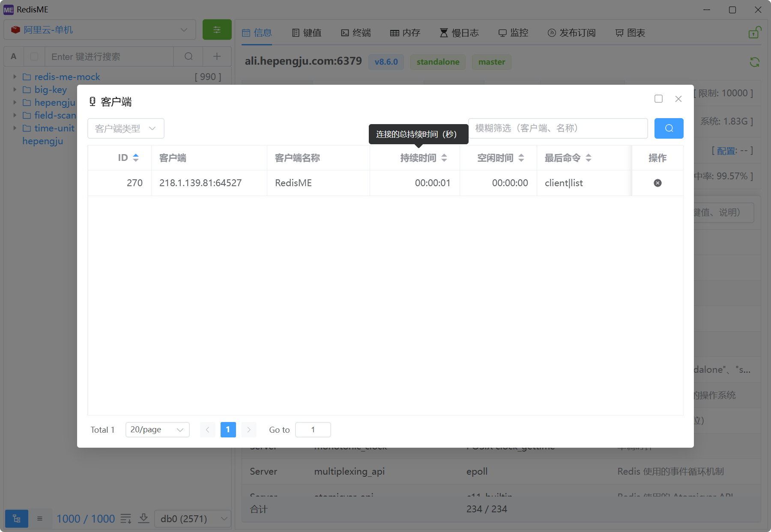This screenshot has height=532, width=771.
Task: Toggle the checkbox beside key search box
Action: pyautogui.click(x=35, y=56)
